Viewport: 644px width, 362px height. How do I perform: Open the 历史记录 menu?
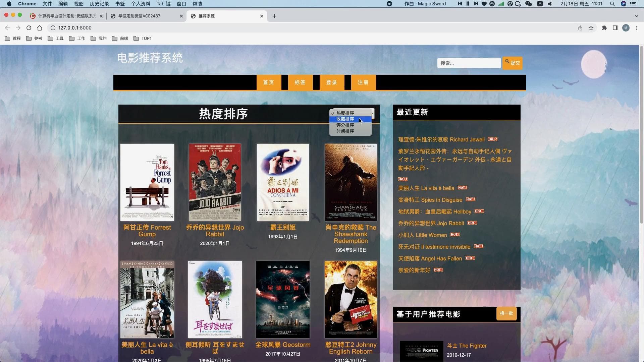click(x=99, y=4)
